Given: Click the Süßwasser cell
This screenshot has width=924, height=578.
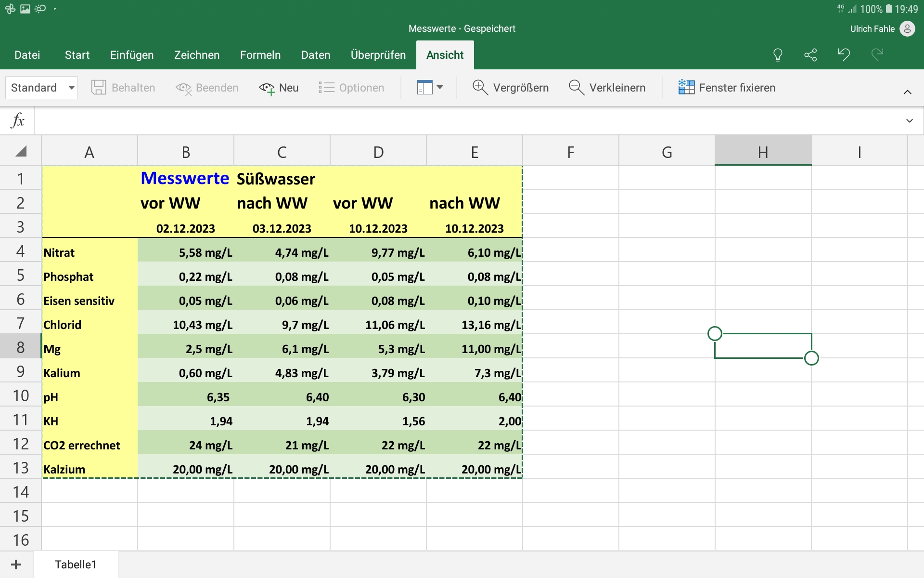Looking at the screenshot, I should click(282, 178).
